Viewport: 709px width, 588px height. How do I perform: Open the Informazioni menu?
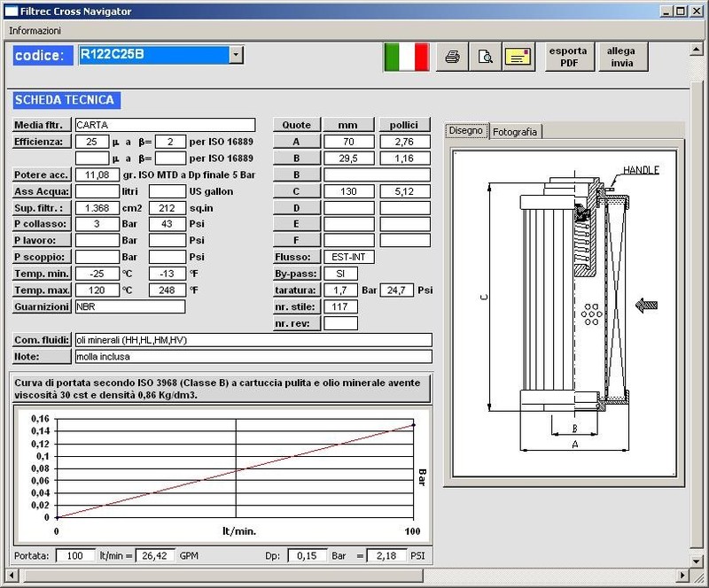35,30
